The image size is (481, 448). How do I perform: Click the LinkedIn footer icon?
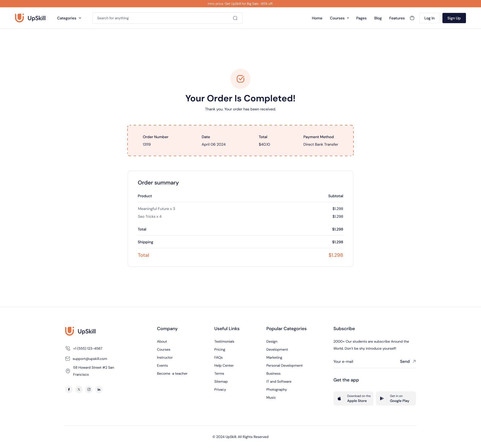pyautogui.click(x=99, y=389)
